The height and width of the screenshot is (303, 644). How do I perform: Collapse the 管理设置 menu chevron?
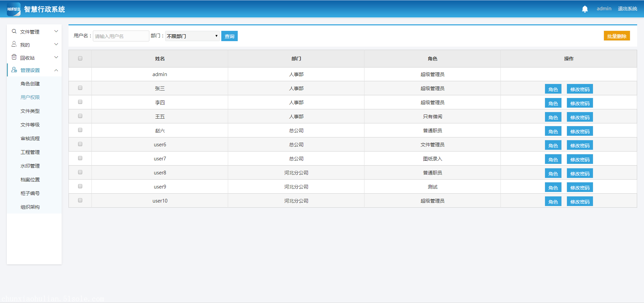tap(56, 70)
